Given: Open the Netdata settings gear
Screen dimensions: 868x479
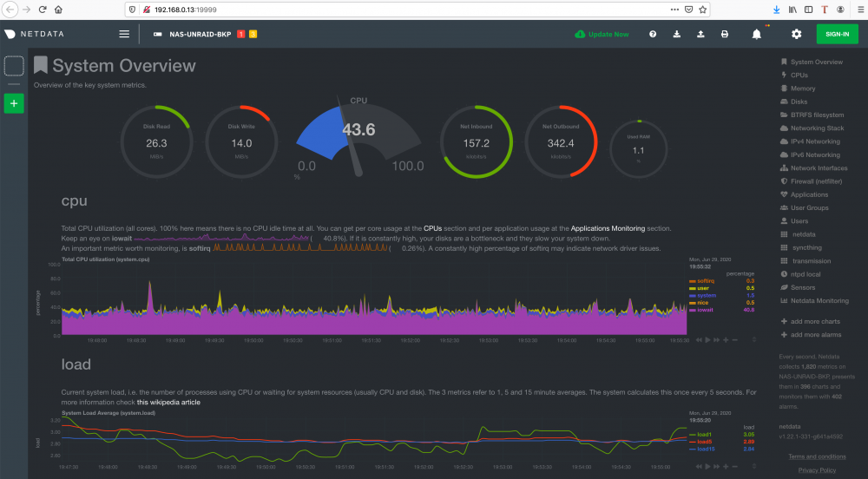Looking at the screenshot, I should coord(796,35).
